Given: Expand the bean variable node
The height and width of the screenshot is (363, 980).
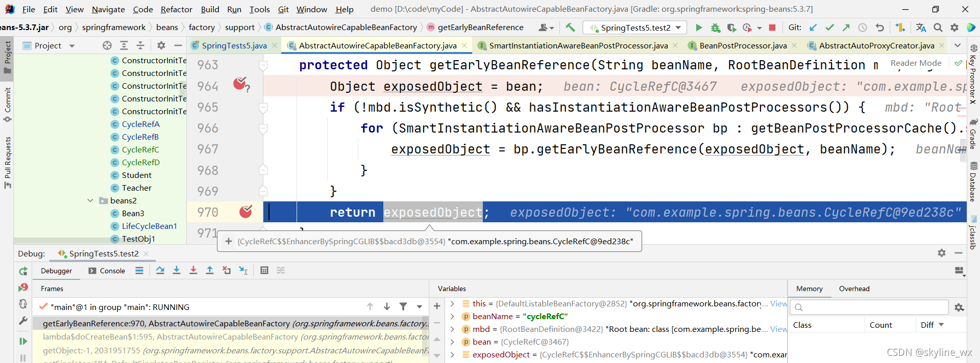Looking at the screenshot, I should click(x=452, y=342).
